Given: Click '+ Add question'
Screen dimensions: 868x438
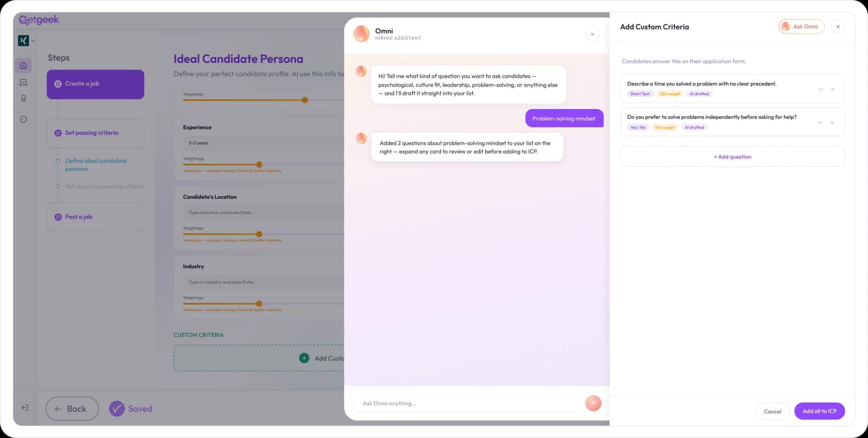Looking at the screenshot, I should point(732,157).
